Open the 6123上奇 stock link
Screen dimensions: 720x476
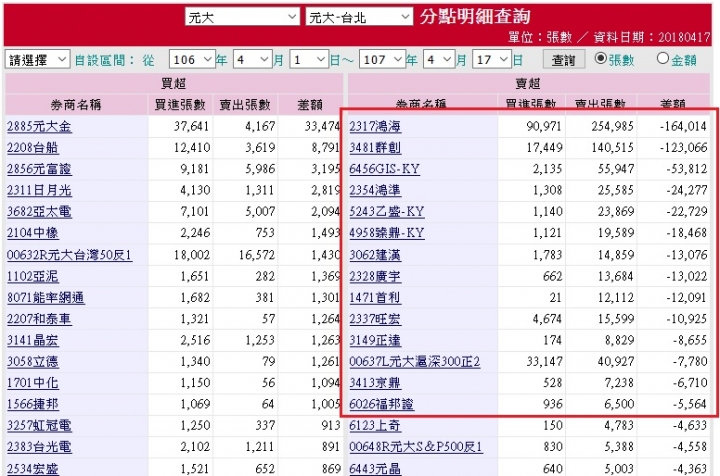(x=375, y=425)
